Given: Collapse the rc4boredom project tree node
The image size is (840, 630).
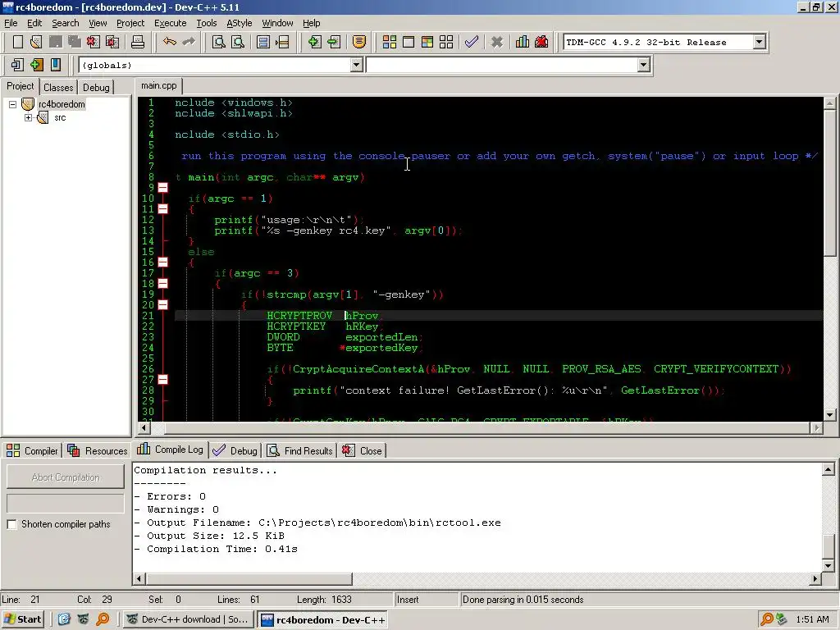Looking at the screenshot, I should coord(12,104).
